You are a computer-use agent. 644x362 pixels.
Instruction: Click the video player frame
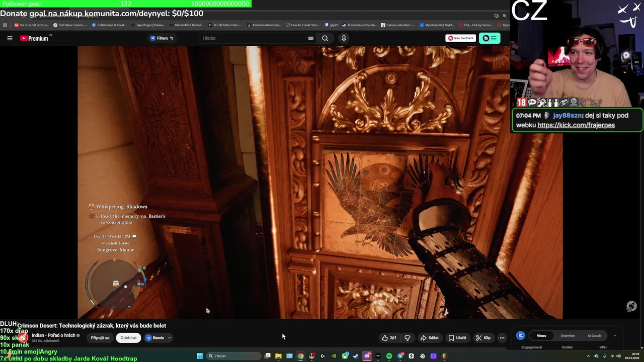tap(320, 182)
